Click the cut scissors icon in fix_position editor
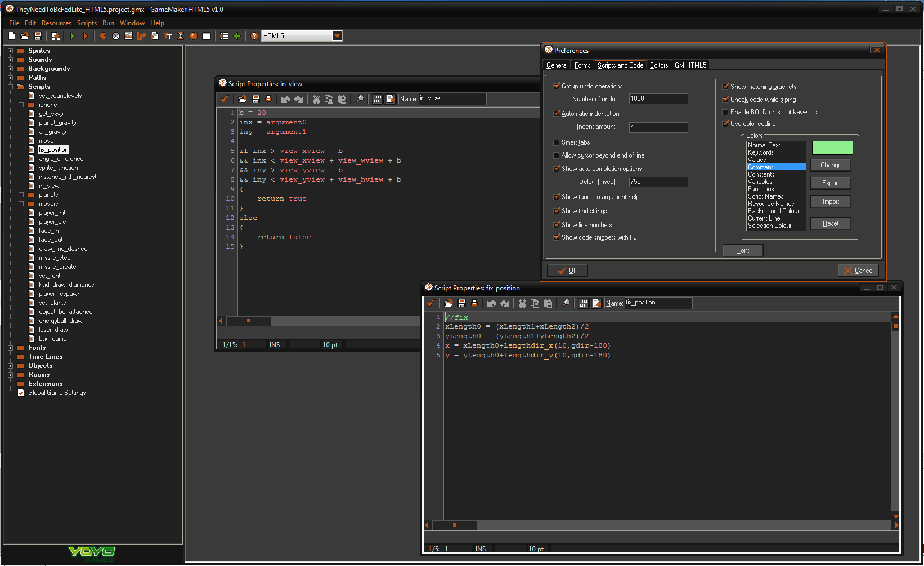The image size is (924, 566). point(522,303)
